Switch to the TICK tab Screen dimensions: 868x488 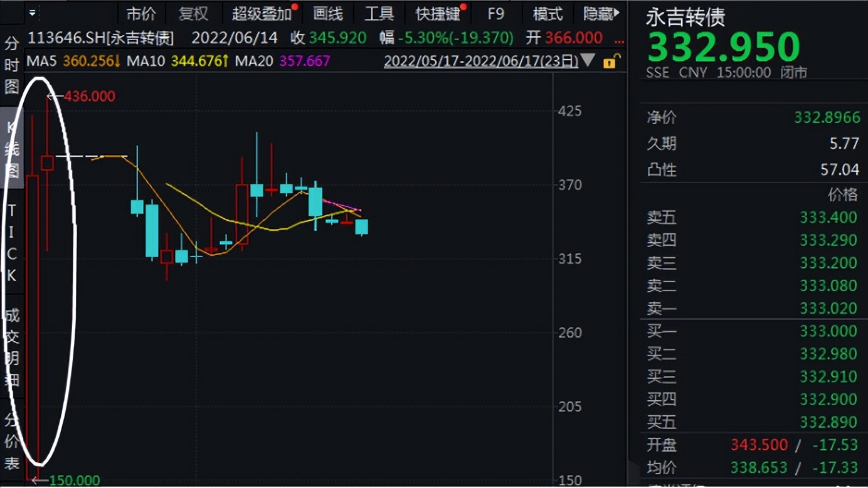(x=11, y=242)
